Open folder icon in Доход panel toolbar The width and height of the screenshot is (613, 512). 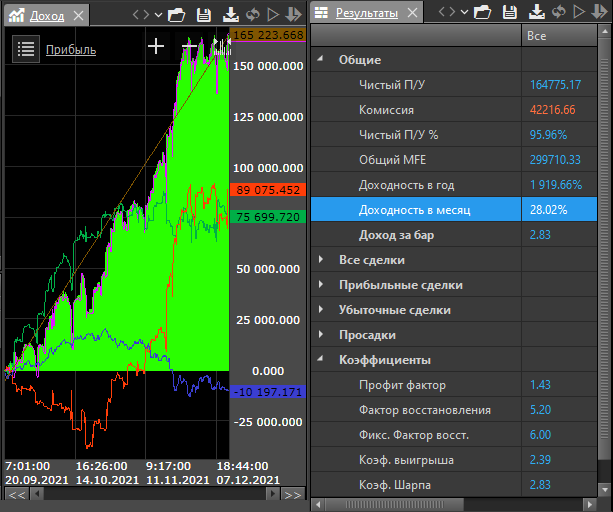tap(176, 15)
